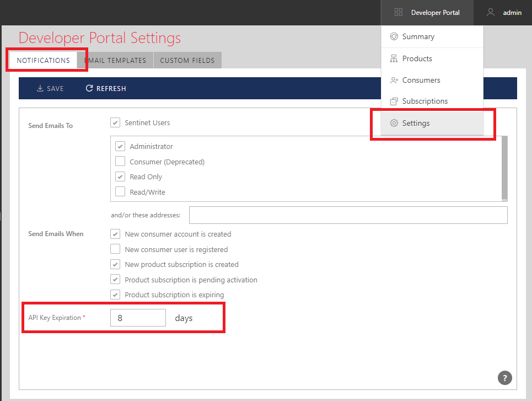Click the Settings gear icon in the menu
This screenshot has height=401, width=532.
point(394,123)
